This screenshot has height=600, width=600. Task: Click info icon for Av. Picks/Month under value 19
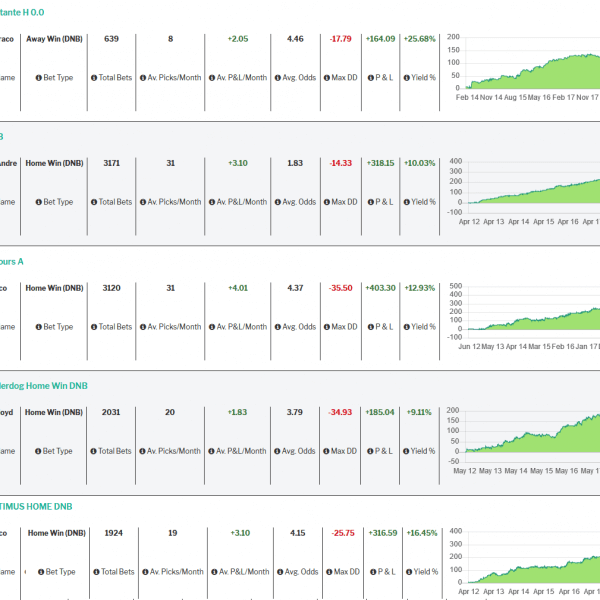click(x=145, y=572)
